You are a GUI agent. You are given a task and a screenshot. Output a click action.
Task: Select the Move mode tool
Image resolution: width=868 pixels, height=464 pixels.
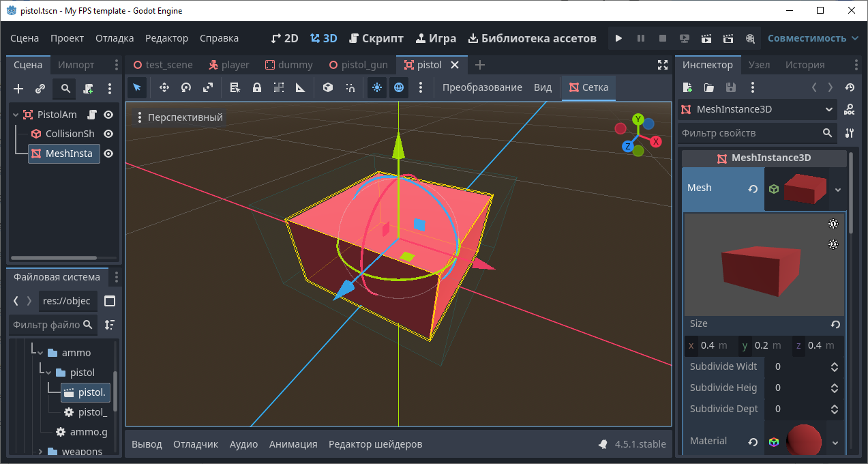164,87
